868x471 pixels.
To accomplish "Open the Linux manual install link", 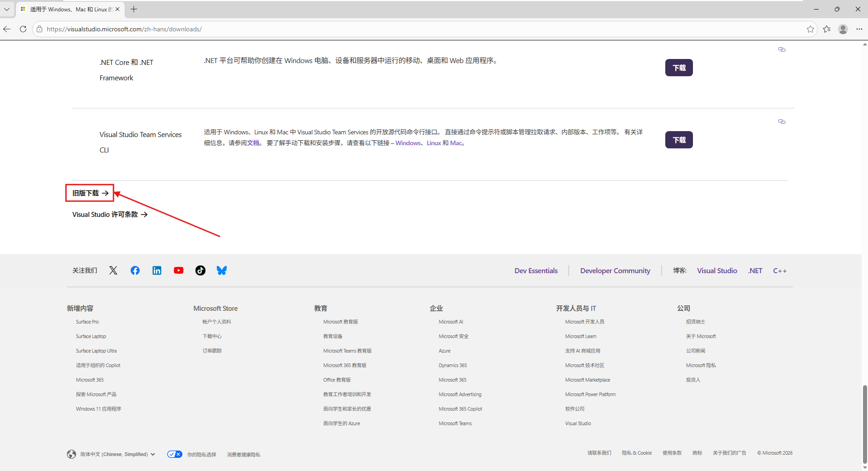I will click(434, 143).
